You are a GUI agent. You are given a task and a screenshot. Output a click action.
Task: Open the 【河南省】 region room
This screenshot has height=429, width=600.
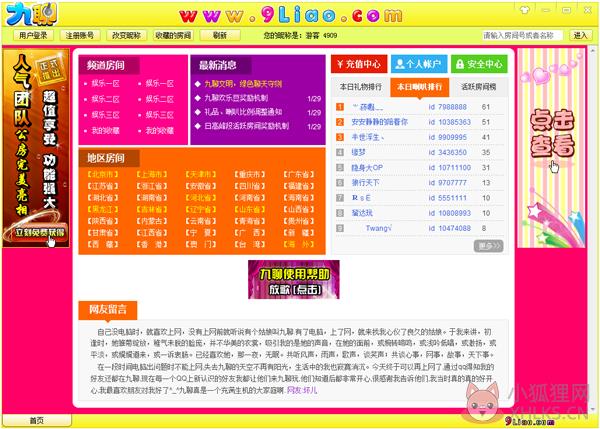[249, 198]
